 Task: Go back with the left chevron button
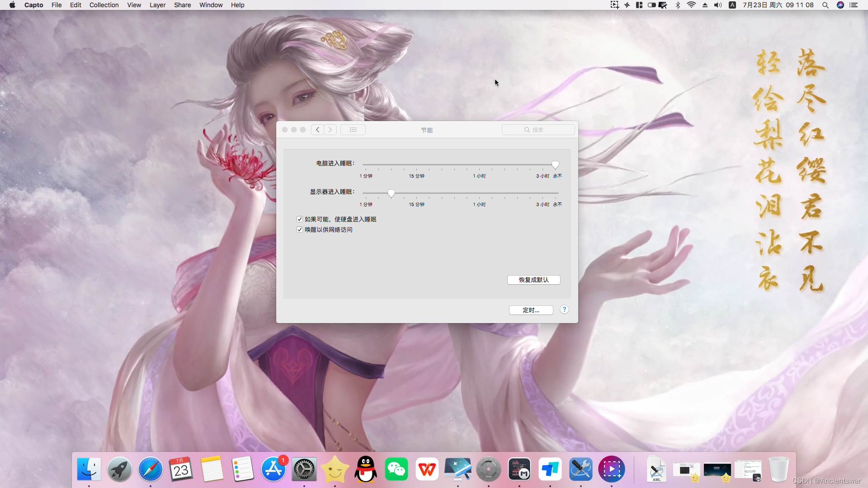[x=317, y=130]
